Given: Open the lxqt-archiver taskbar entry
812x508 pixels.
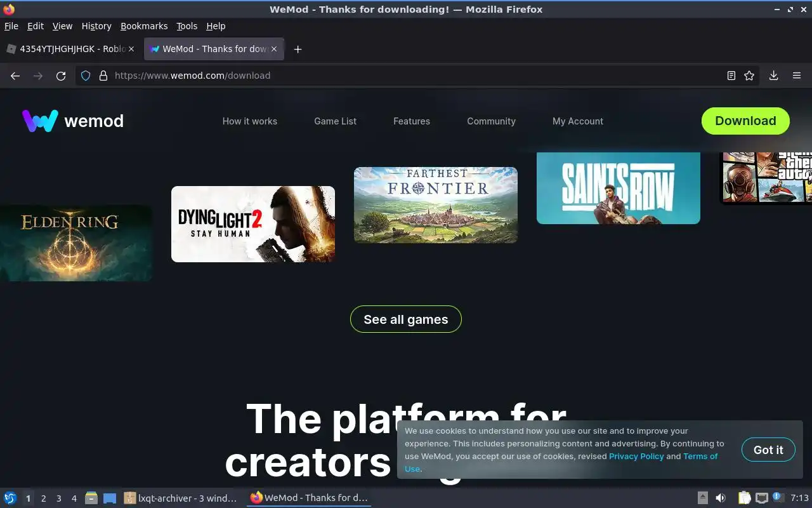Looking at the screenshot, I should click(x=181, y=498).
